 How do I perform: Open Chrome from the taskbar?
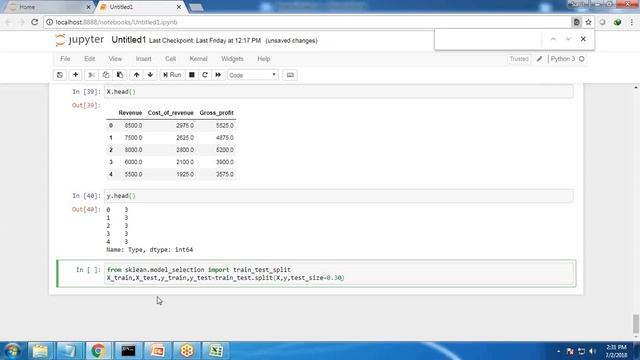98,351
